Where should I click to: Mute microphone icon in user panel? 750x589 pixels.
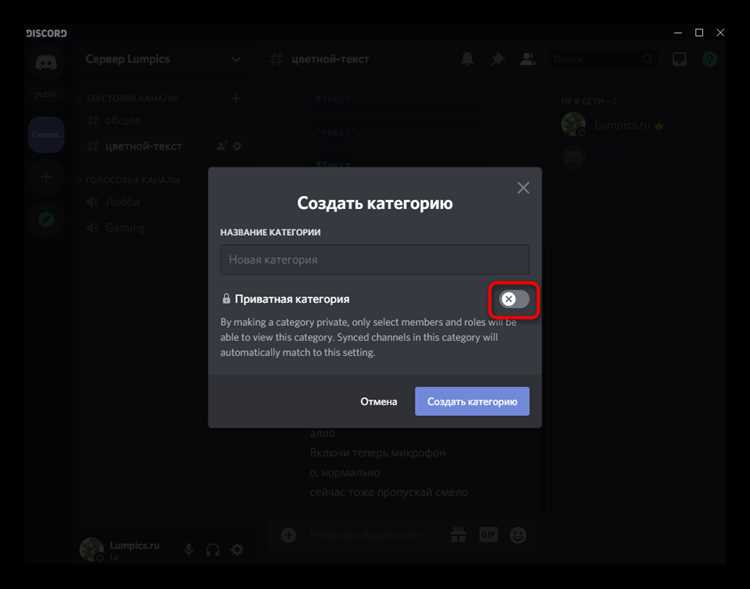click(x=188, y=550)
